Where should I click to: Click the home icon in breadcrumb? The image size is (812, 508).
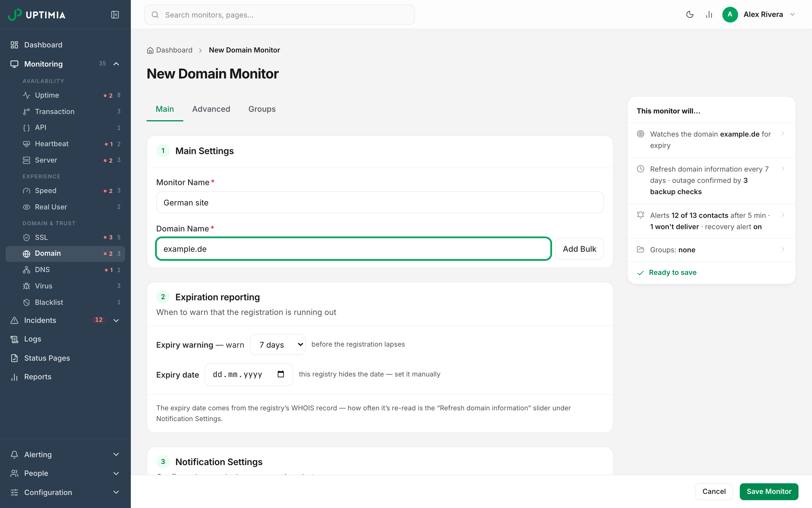coord(150,50)
